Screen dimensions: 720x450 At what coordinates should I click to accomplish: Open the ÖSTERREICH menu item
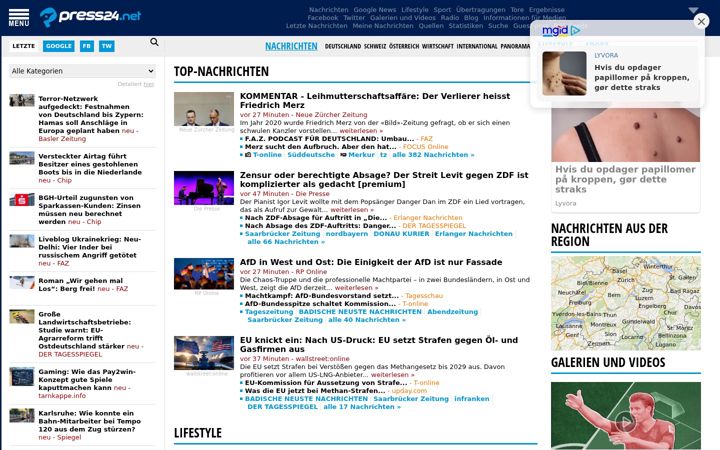tap(404, 46)
